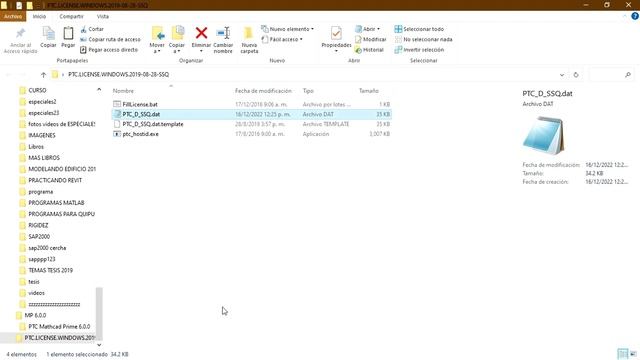Sort by the Tipo column header
The width and height of the screenshot is (640, 360).
coord(308,91)
